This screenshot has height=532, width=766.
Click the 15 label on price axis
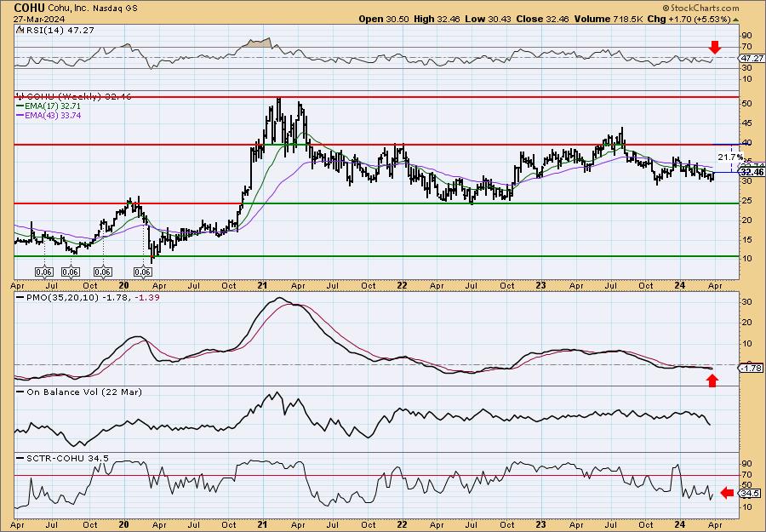747,239
